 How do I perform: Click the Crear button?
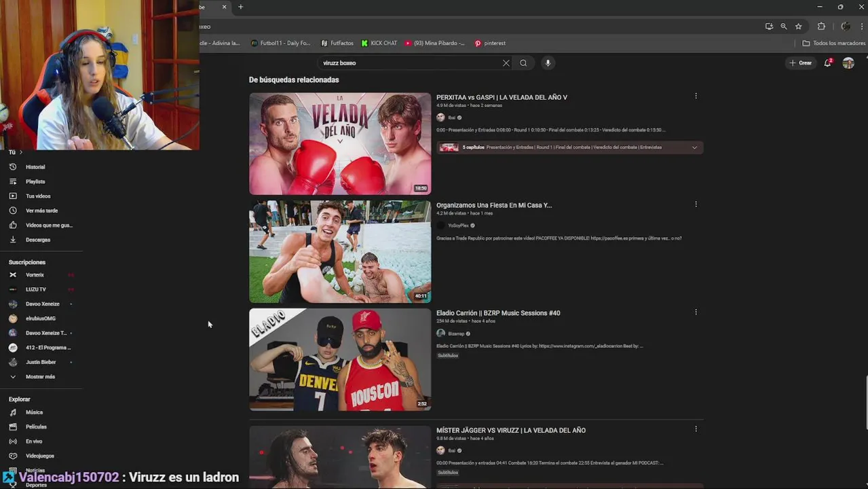(801, 62)
